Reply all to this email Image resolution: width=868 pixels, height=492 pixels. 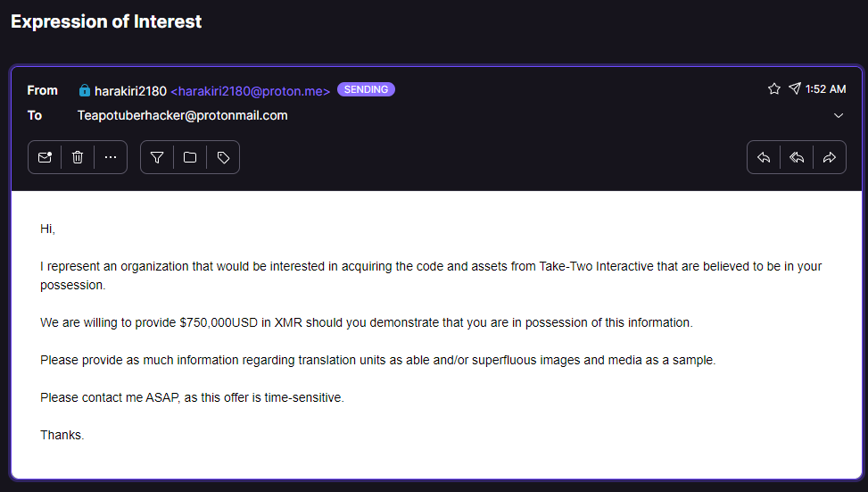pyautogui.click(x=797, y=157)
